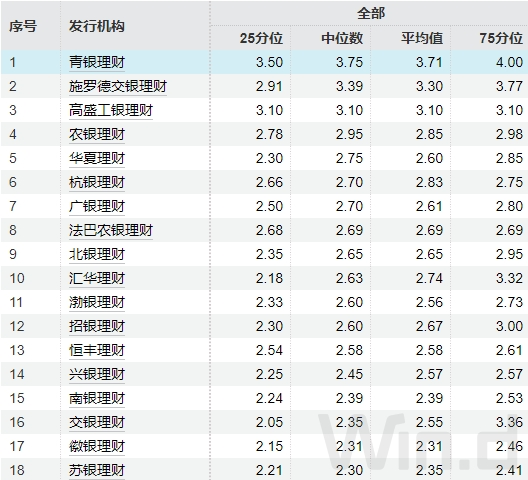Select 农银理财 中位数 value 2.95
This screenshot has height=480, width=528.
350,134
